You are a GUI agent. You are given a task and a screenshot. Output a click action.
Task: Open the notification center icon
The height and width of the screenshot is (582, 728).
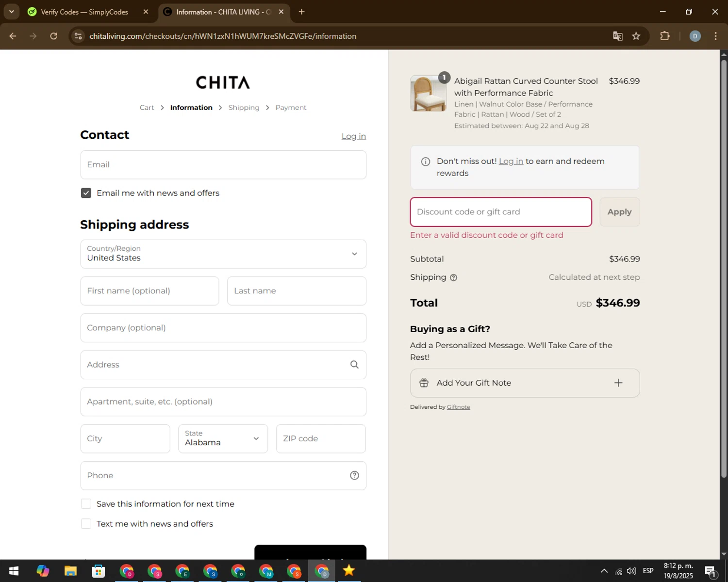click(711, 571)
